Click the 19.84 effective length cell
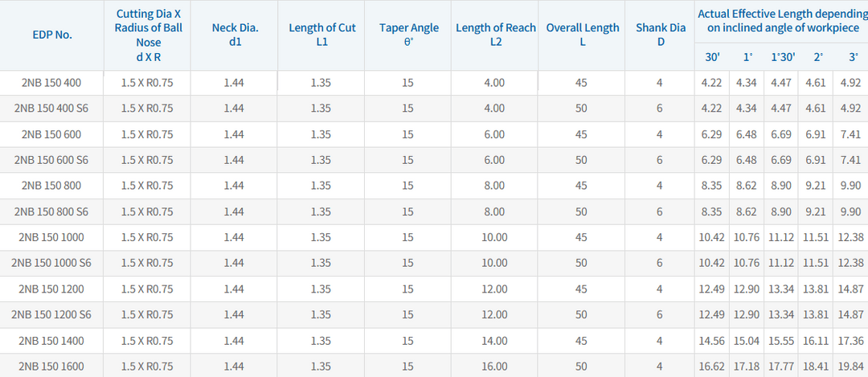The width and height of the screenshot is (868, 377). 851,366
